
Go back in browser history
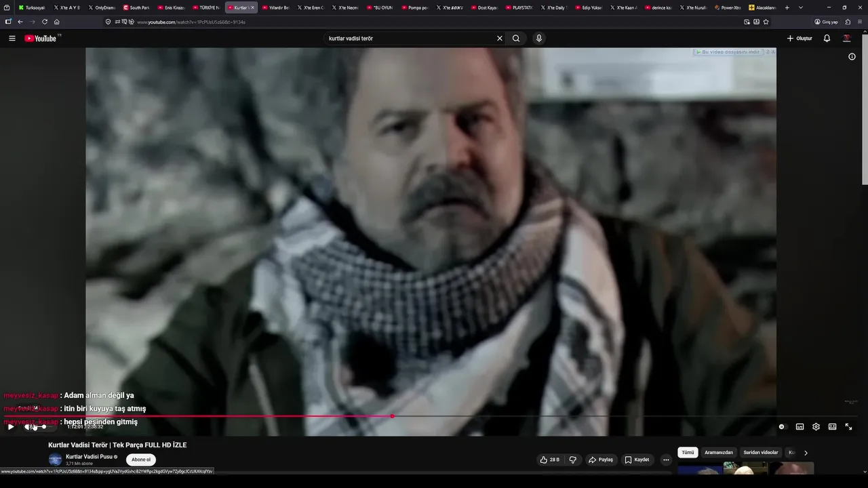coord(20,22)
